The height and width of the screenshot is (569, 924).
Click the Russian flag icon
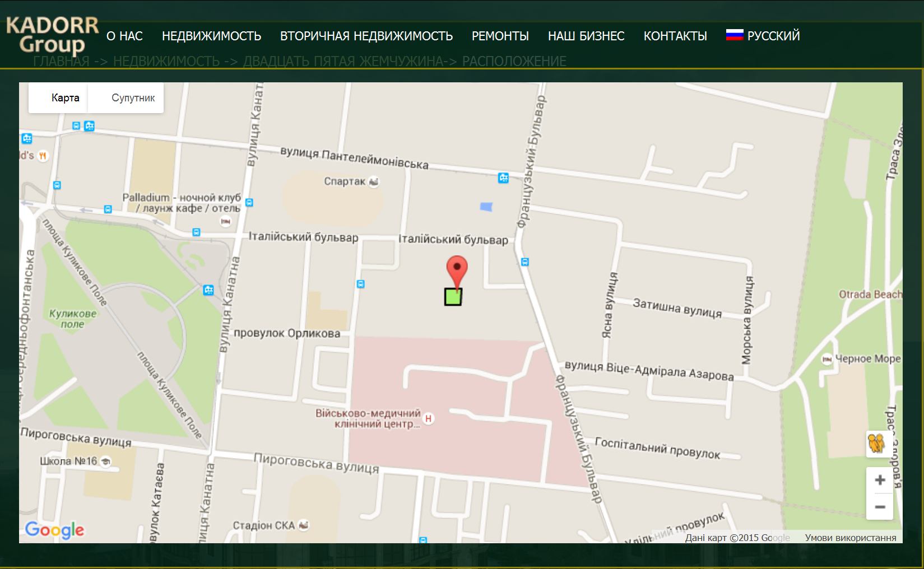(735, 35)
